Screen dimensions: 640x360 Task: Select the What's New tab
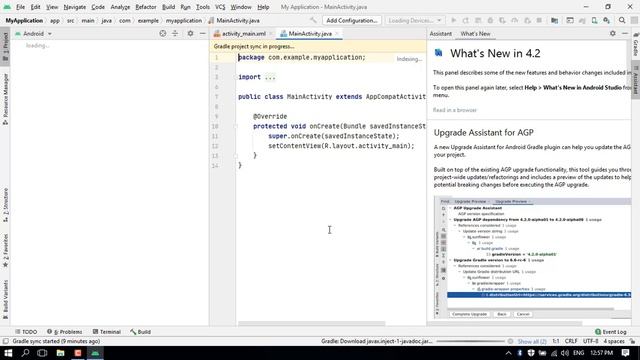[x=475, y=34]
